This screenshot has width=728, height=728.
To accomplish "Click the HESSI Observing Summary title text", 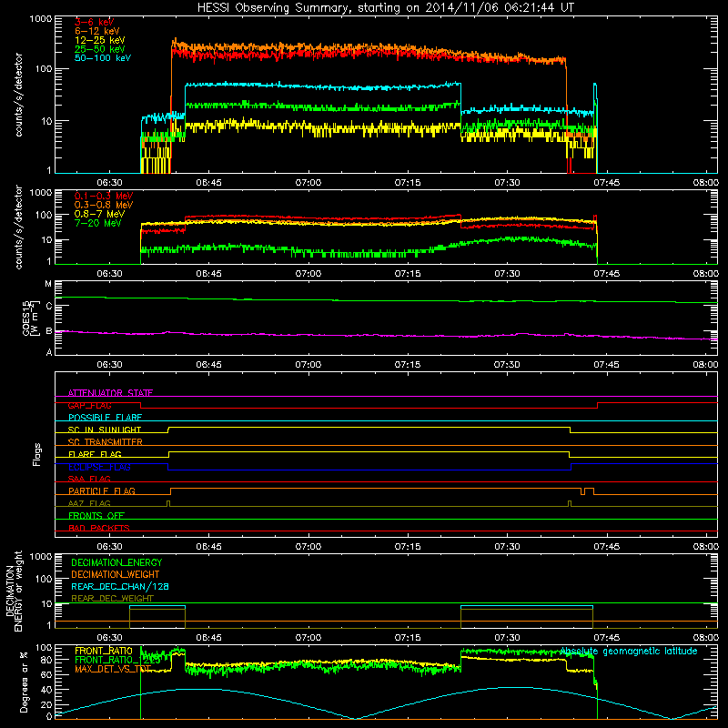I will click(386, 8).
